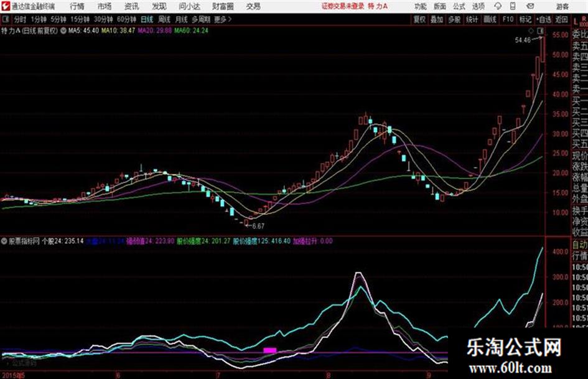The width and height of the screenshot is (588, 379).
Task: Toggle the right side panel icon near 55.00
Action: click(x=540, y=30)
